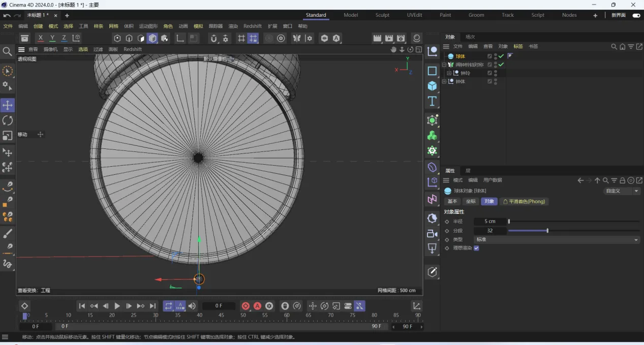The width and height of the screenshot is (644, 345).
Task: Open the render to picture viewer icon
Action: [x=389, y=38]
